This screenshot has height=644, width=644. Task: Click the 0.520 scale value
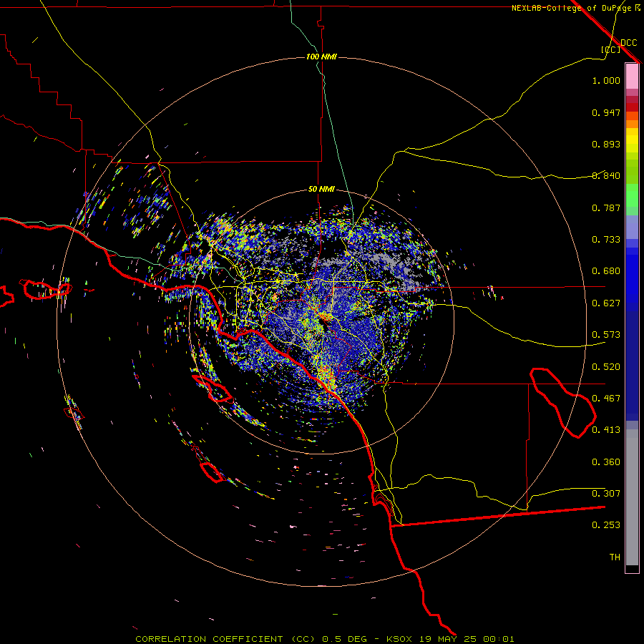[606, 367]
